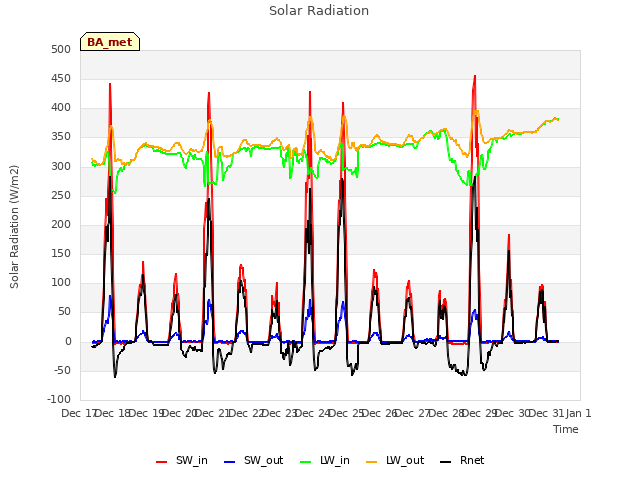Click the Dec 30 x-axis label
640x480 pixels.
tap(513, 413)
